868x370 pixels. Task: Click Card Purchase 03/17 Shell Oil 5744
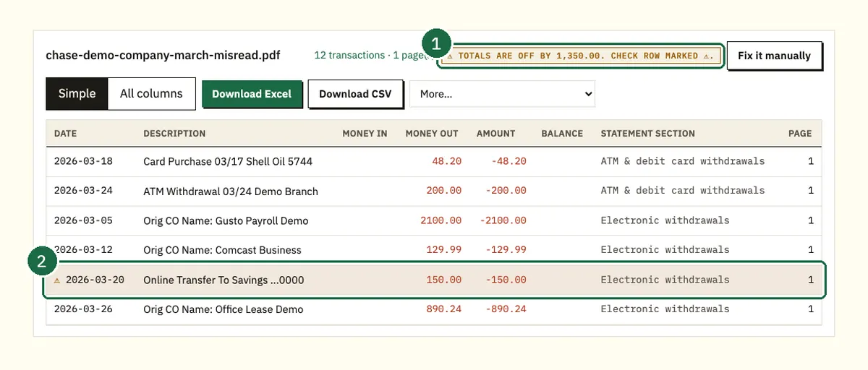click(228, 161)
